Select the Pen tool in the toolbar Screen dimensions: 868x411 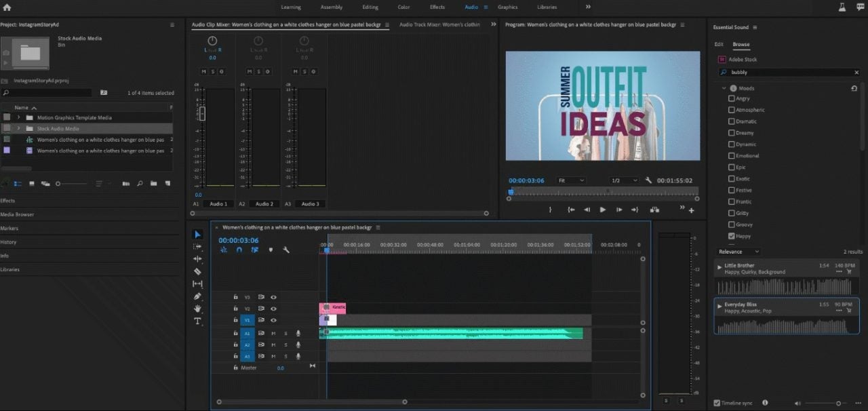tap(197, 296)
